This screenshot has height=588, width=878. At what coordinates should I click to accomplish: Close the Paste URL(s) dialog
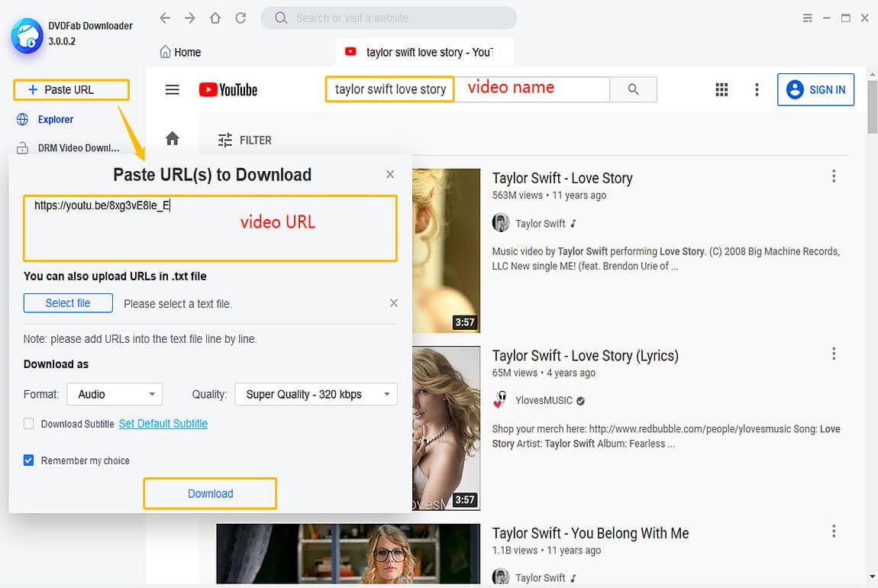390,174
